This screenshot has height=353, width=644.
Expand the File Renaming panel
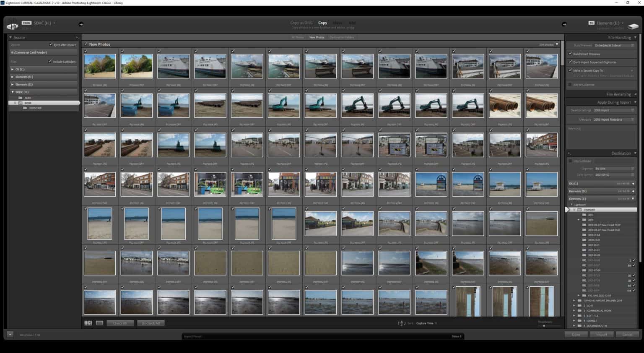point(635,94)
